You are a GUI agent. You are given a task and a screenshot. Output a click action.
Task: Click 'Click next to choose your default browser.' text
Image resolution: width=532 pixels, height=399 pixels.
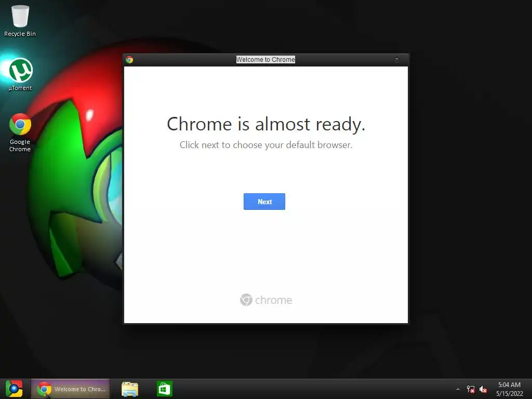pos(266,145)
